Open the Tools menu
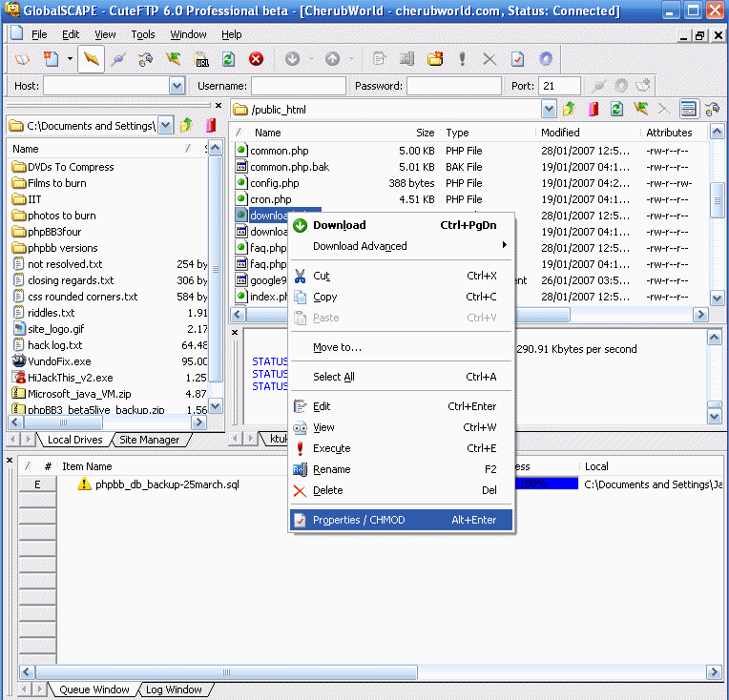The image size is (729, 700). pyautogui.click(x=143, y=34)
